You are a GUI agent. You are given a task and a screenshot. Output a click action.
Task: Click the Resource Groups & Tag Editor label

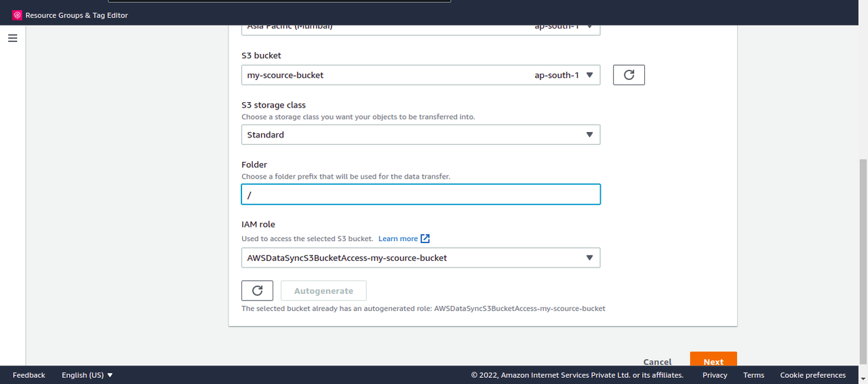[77, 15]
